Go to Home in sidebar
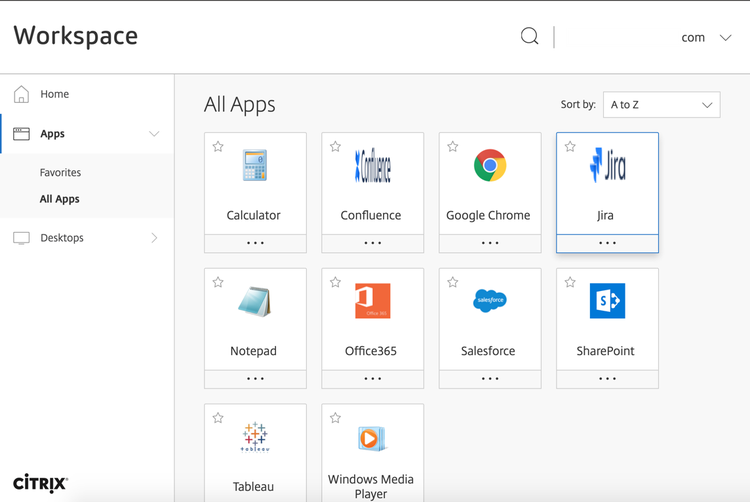The height and width of the screenshot is (502, 750). [x=55, y=94]
